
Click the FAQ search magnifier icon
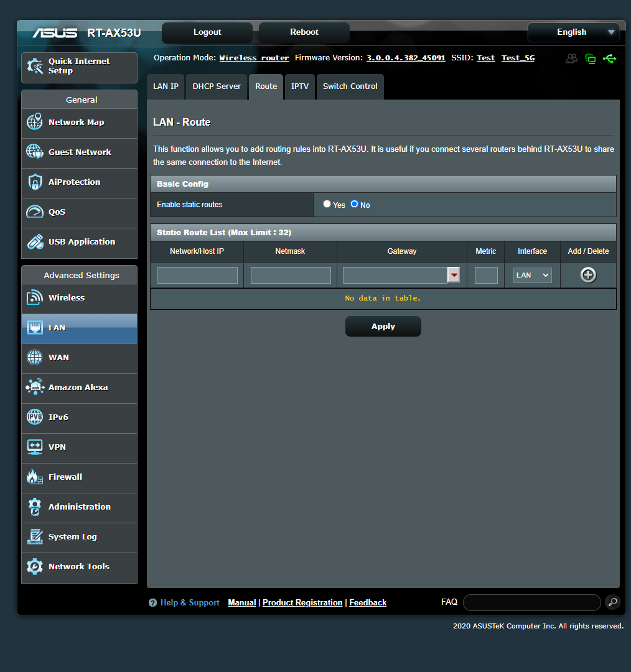tap(613, 602)
